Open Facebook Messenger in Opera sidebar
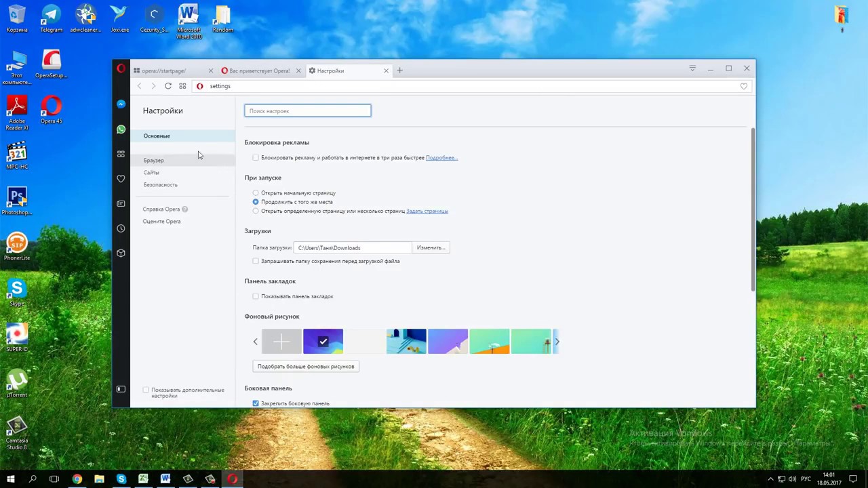The image size is (868, 488). [121, 104]
